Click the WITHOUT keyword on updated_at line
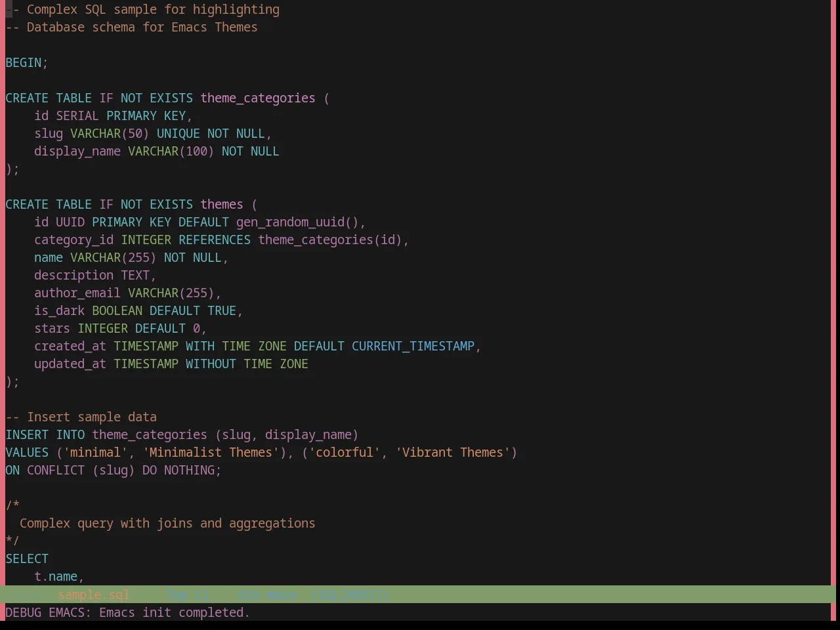 click(x=211, y=364)
